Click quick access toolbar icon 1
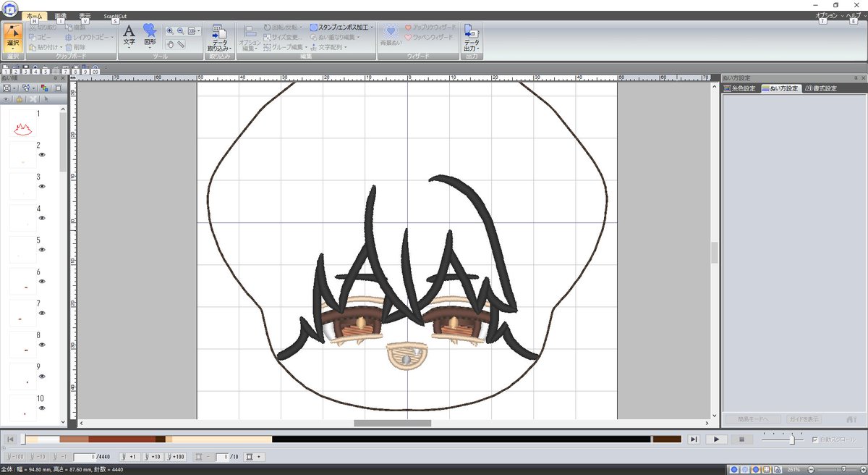 tap(6, 71)
